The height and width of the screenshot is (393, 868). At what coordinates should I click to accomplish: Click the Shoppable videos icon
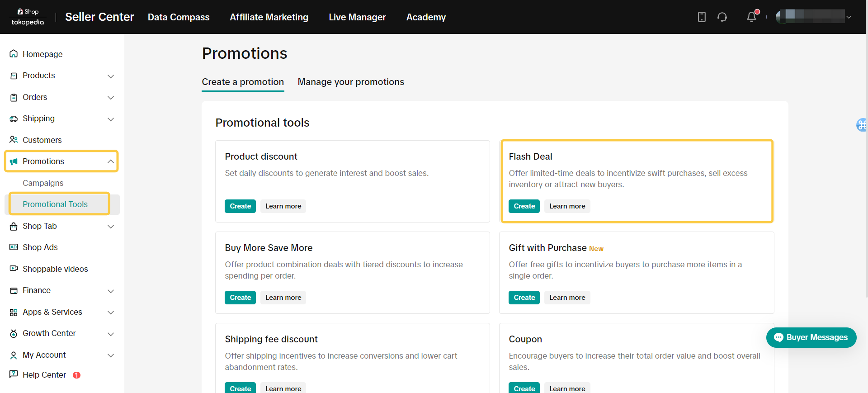coord(14,269)
